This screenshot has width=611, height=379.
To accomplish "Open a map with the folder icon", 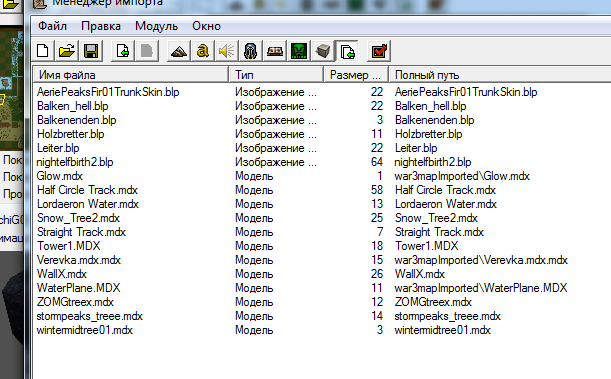I will [67, 51].
